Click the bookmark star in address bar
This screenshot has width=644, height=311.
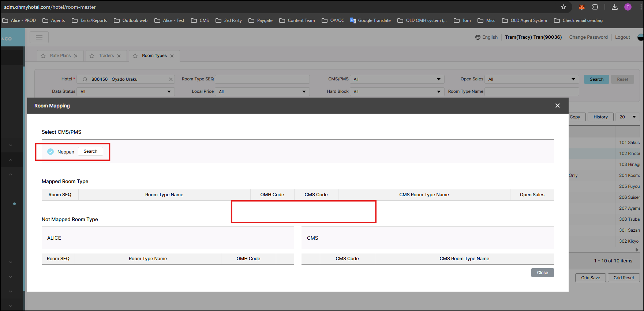tap(563, 7)
